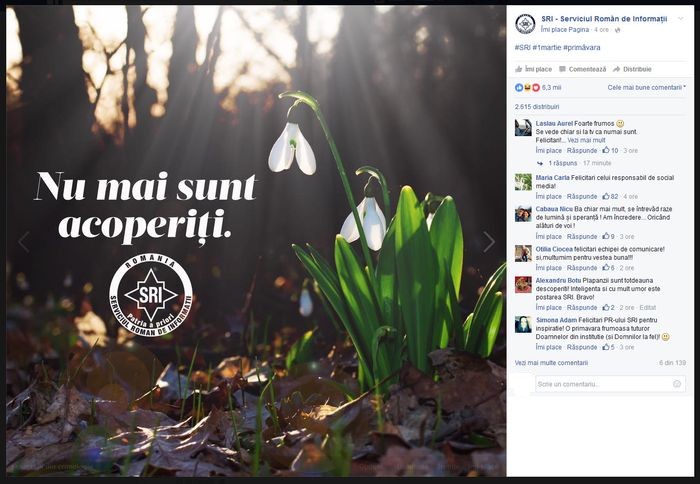Click the emoji icon in comment box
700x484 pixels.
[x=677, y=384]
